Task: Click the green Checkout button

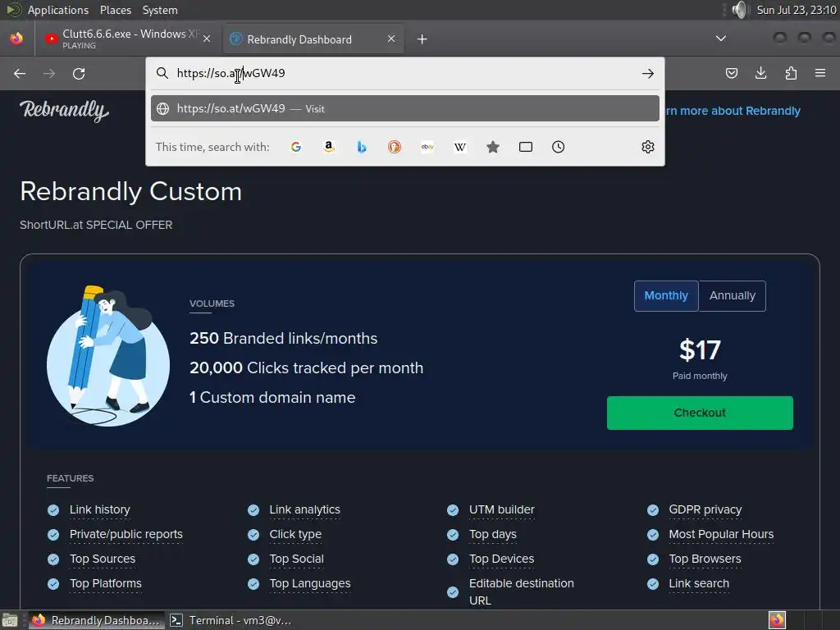Action: pos(700,413)
